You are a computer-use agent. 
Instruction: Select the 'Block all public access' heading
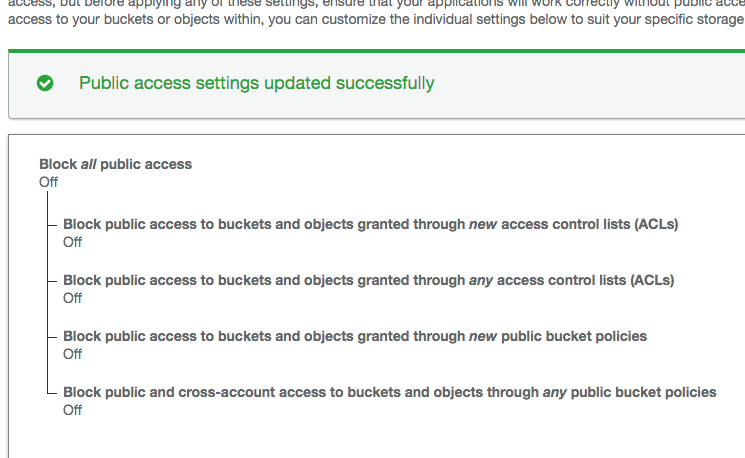(115, 164)
